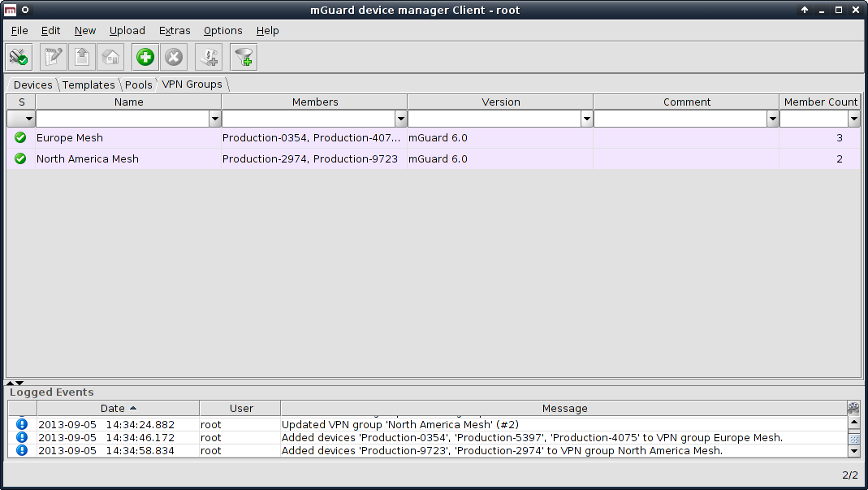
Task: Click the events scrollbar up arrow
Action: pyautogui.click(x=853, y=423)
